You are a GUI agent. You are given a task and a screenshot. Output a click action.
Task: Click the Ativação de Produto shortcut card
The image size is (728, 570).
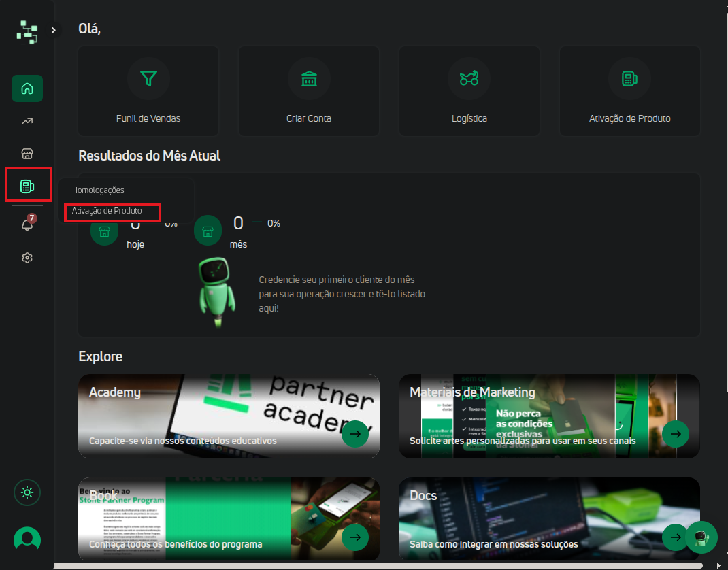tap(629, 91)
